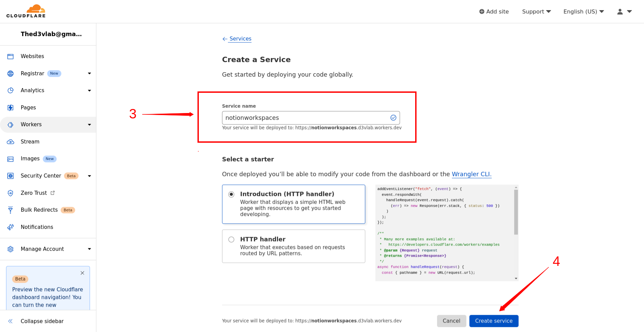Expand the Analytics submenu arrow
Screen dimensions: 644x332
point(89,90)
